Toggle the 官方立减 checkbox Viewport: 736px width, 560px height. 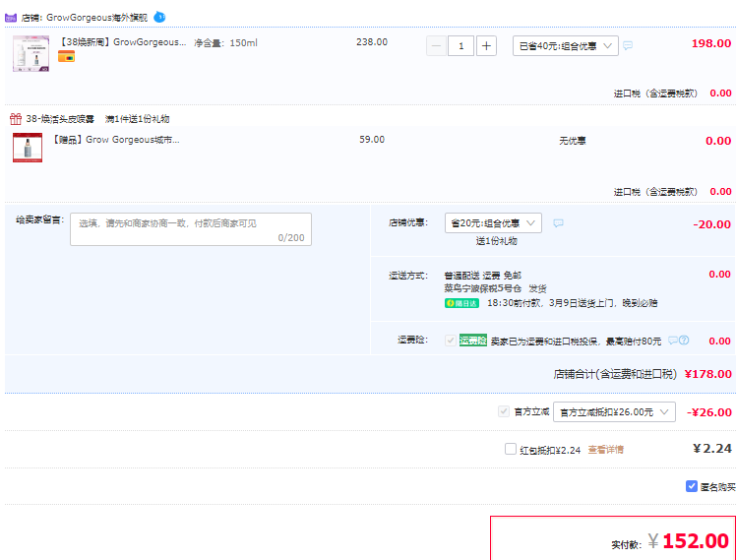coord(503,411)
